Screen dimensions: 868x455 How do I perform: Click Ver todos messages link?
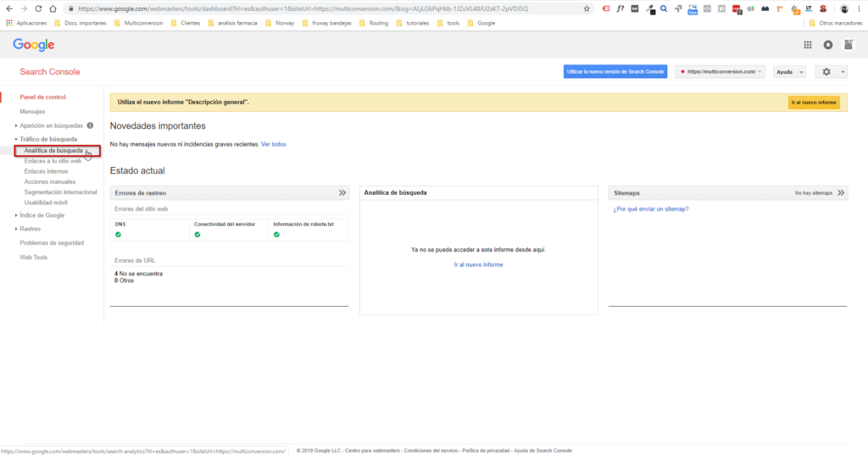coord(274,145)
